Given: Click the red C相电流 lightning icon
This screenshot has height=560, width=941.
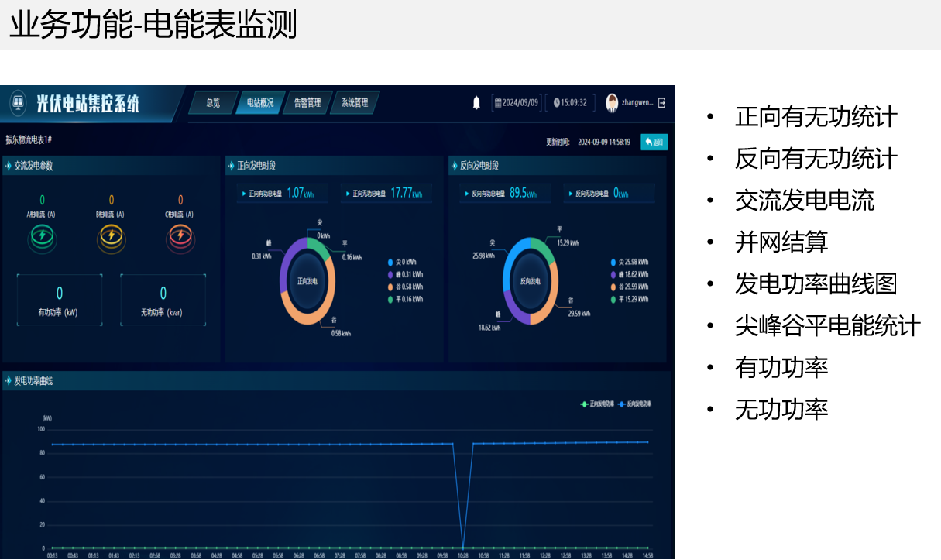Looking at the screenshot, I should click(x=180, y=235).
